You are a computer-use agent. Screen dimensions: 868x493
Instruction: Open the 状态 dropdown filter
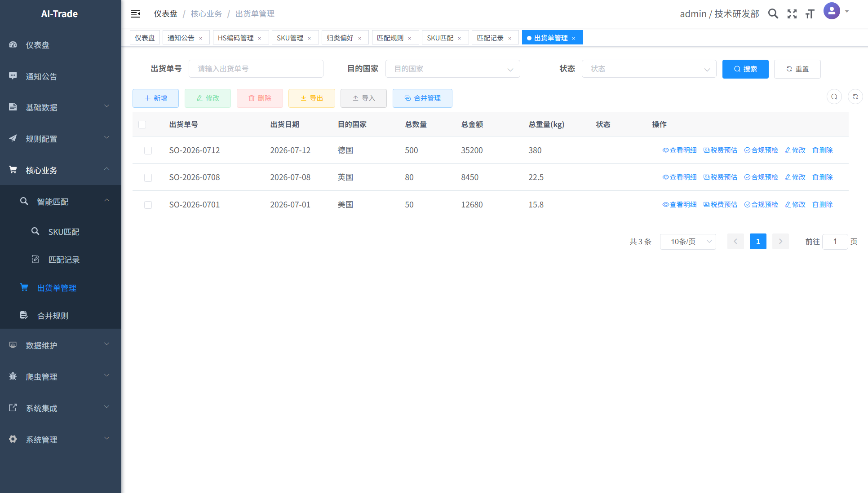tap(649, 69)
